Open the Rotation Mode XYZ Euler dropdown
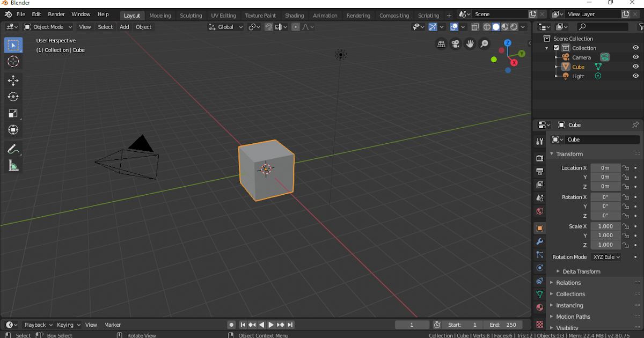Screen dimensions: 644x338 pos(605,256)
